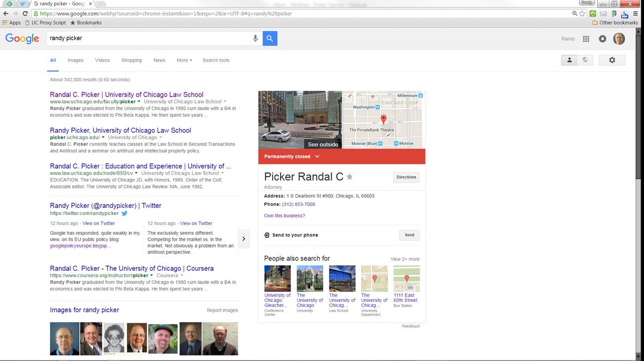Open University of Chicago: Gleacher Conference Center thumbnail
This screenshot has height=361, width=644.
[x=277, y=278]
